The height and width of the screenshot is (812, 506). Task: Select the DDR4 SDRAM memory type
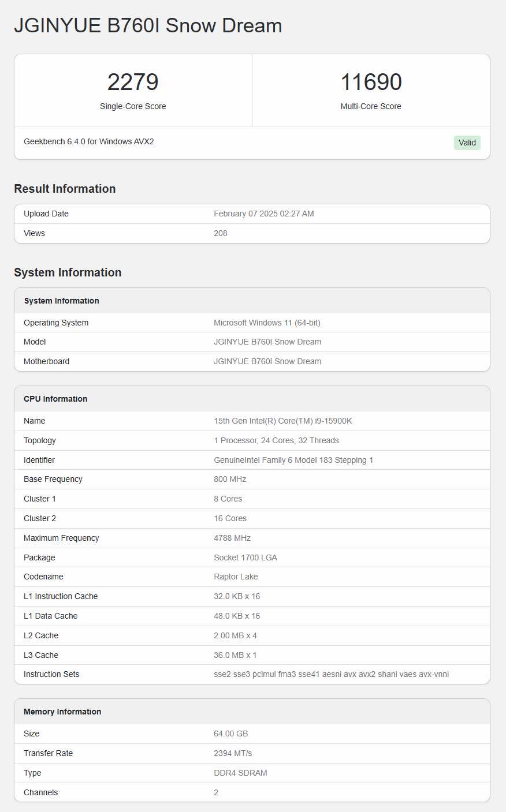coord(241,773)
